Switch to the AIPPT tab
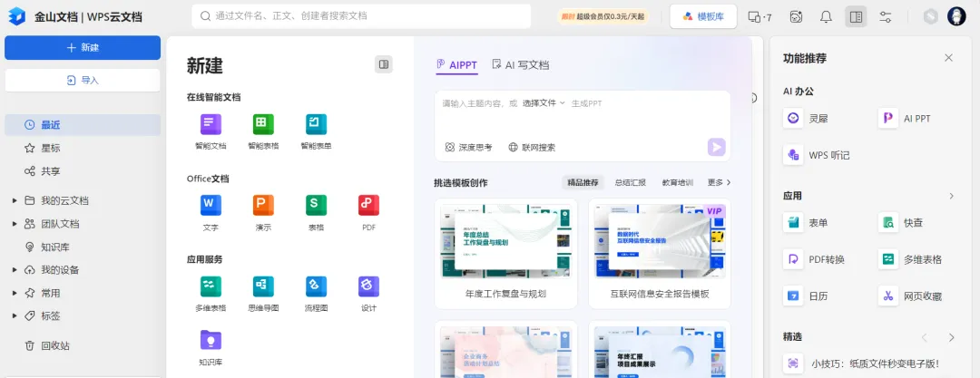This screenshot has height=378, width=980. coord(456,64)
